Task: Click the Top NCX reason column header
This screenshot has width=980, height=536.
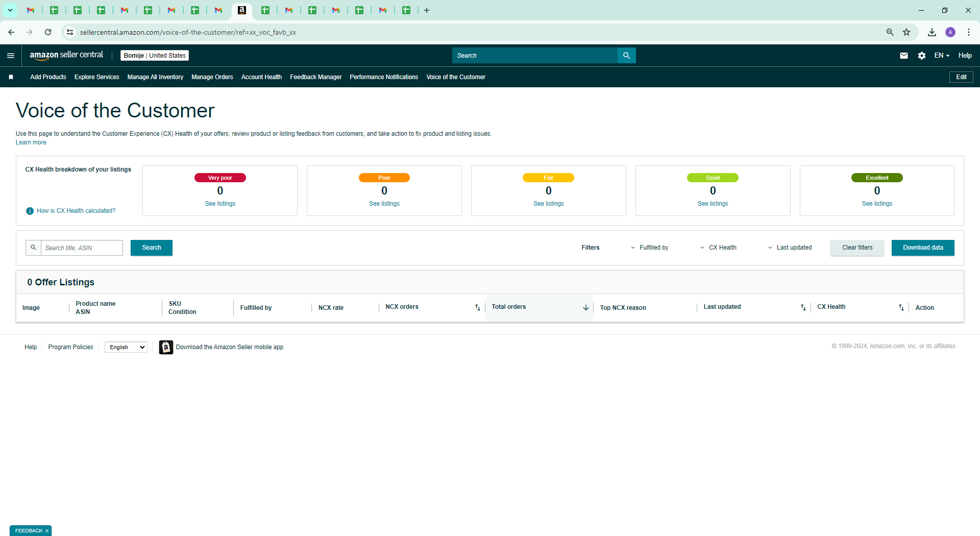Action: tap(623, 308)
